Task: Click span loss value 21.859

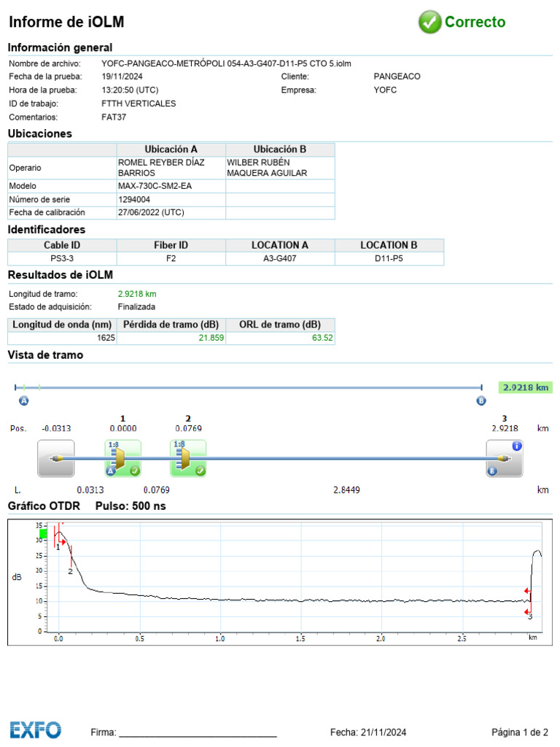Action: pos(211,338)
